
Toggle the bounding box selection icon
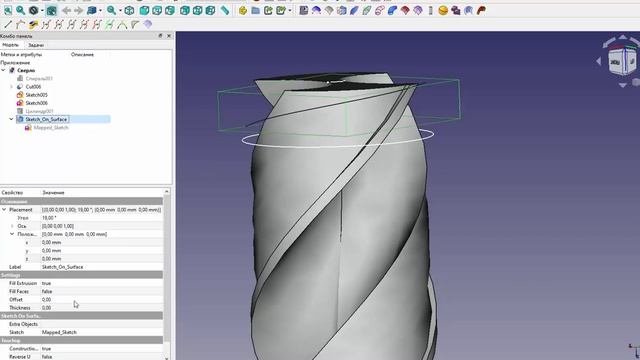click(x=51, y=11)
